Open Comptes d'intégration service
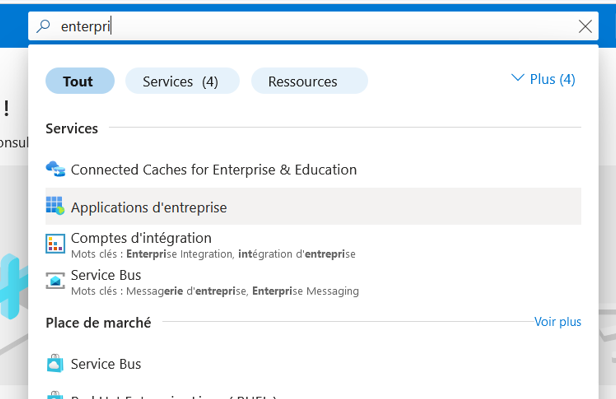This screenshot has width=616, height=399. [313, 245]
